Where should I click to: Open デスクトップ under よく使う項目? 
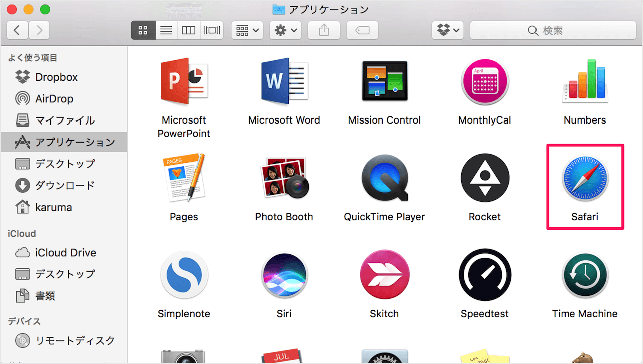[64, 164]
